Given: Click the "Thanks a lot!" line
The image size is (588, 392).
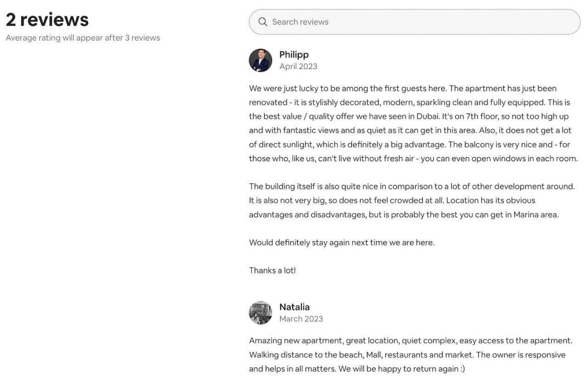Looking at the screenshot, I should pos(272,271).
